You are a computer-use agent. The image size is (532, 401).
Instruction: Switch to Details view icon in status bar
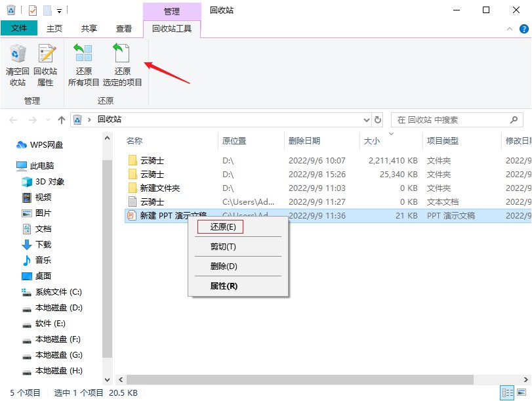tap(507, 393)
